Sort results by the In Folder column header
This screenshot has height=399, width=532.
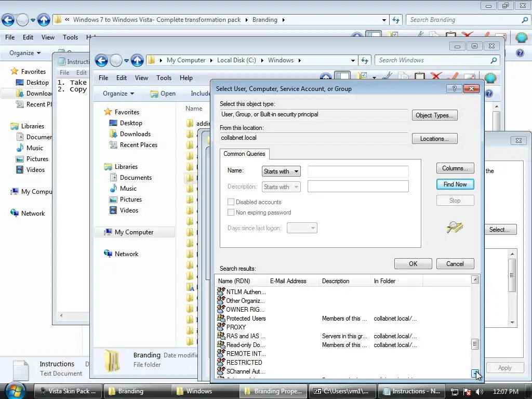[396, 281]
